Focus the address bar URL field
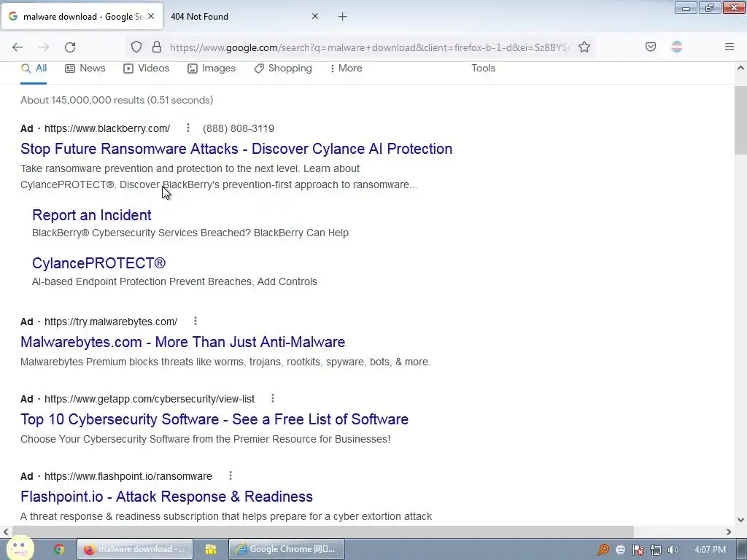747x560 pixels. tap(370, 47)
